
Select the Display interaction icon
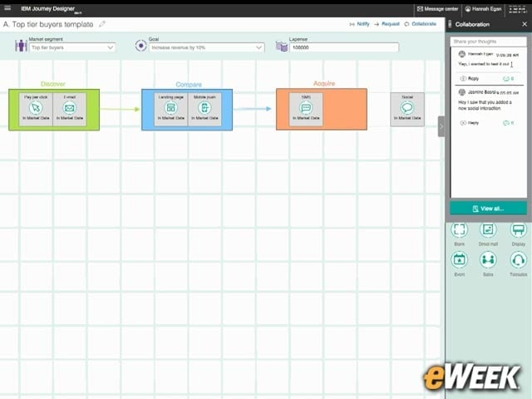518,229
